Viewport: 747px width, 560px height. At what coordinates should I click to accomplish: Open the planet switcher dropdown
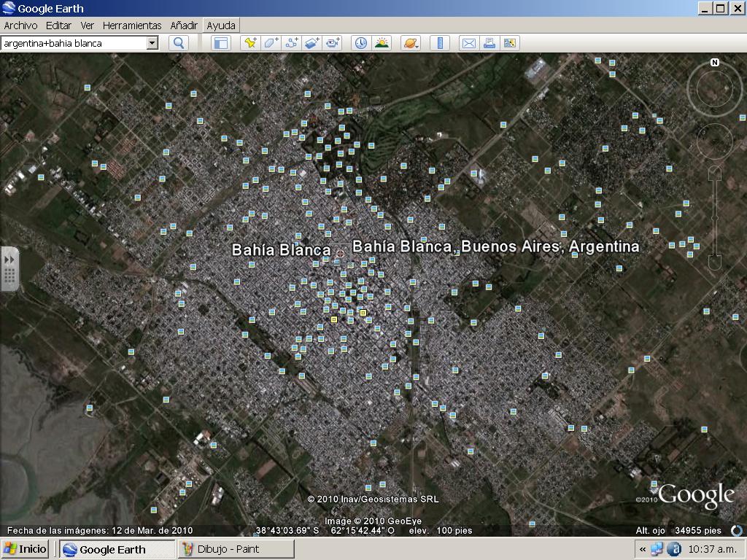pyautogui.click(x=411, y=43)
